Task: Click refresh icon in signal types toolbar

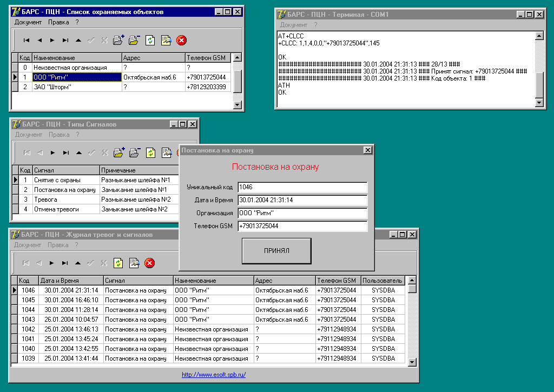Action: tap(151, 152)
